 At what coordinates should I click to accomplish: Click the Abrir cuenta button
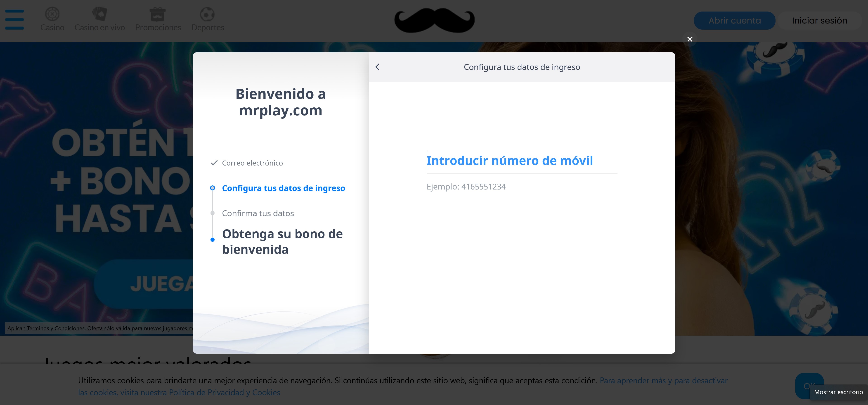click(x=734, y=21)
